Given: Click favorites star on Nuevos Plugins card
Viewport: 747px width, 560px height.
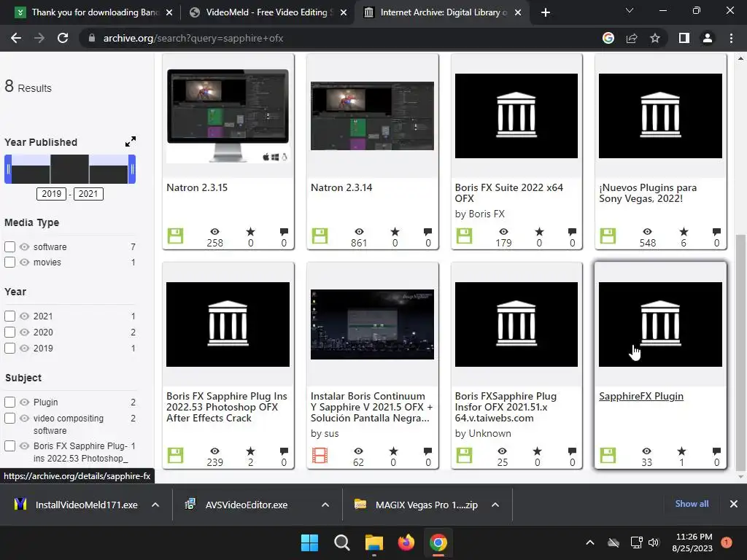Looking at the screenshot, I should coord(684,232).
